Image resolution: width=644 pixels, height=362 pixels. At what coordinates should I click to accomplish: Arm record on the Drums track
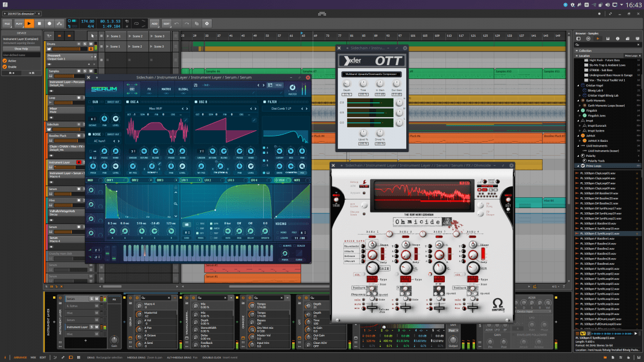coord(79,44)
